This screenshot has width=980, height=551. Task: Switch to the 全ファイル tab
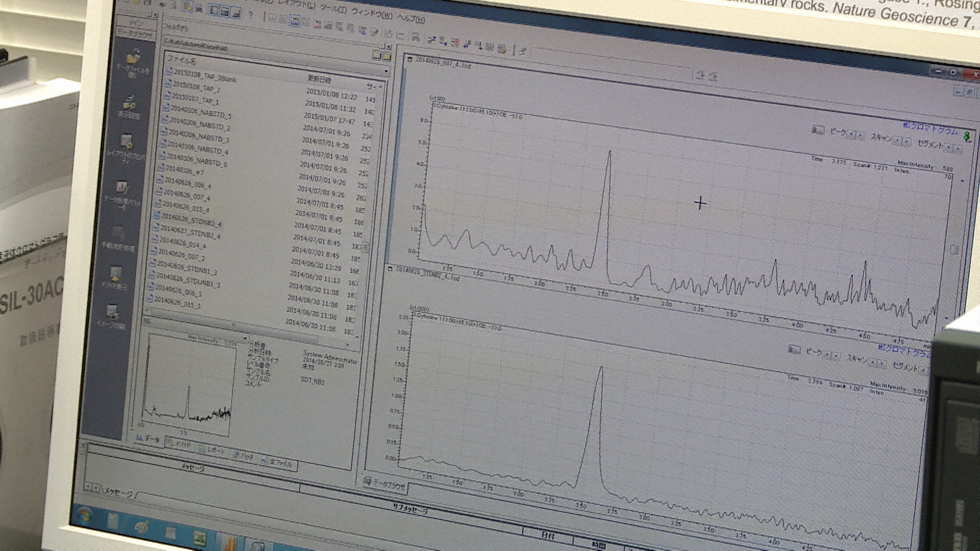278,462
